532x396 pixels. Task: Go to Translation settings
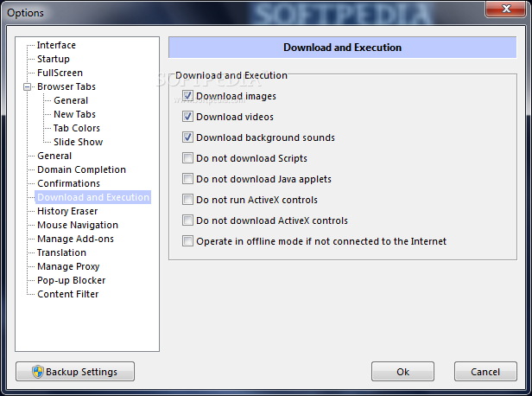pos(61,252)
